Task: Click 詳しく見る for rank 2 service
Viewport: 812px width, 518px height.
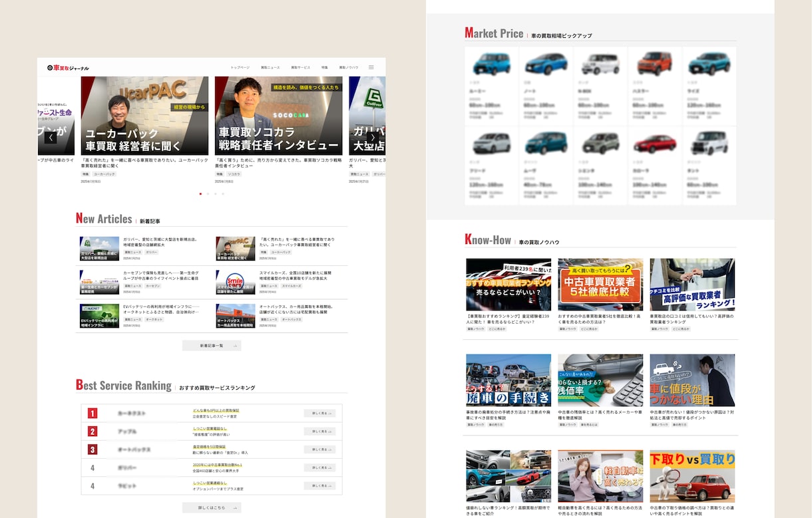Action: (319, 431)
